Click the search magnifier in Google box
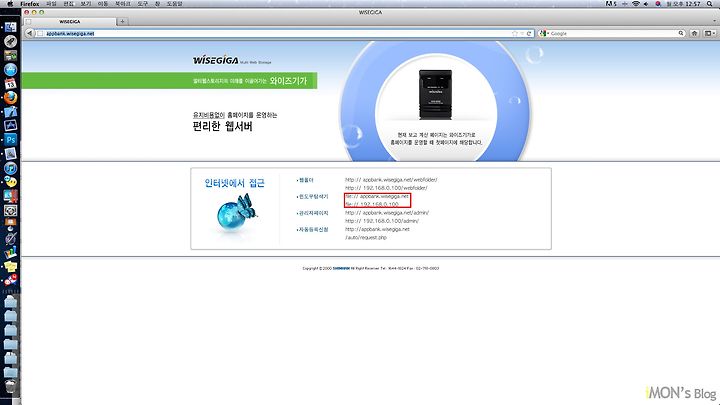 tap(681, 34)
